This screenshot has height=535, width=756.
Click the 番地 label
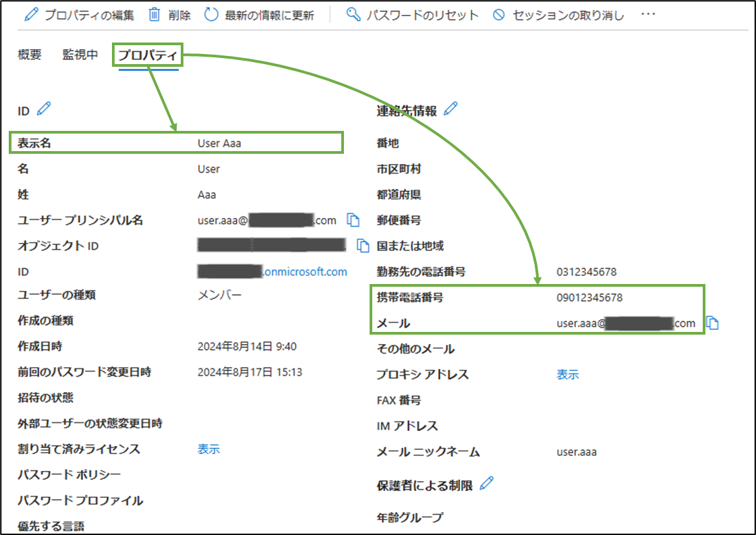tap(388, 143)
